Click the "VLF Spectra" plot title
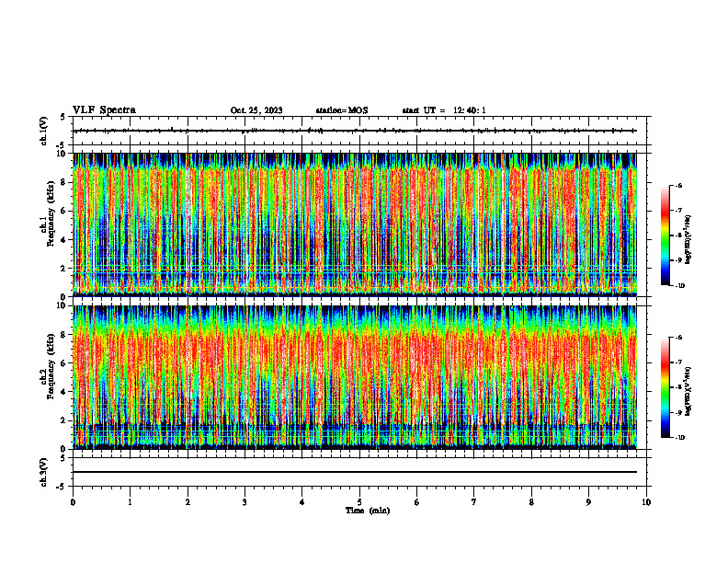This screenshot has width=728, height=563. tap(105, 110)
